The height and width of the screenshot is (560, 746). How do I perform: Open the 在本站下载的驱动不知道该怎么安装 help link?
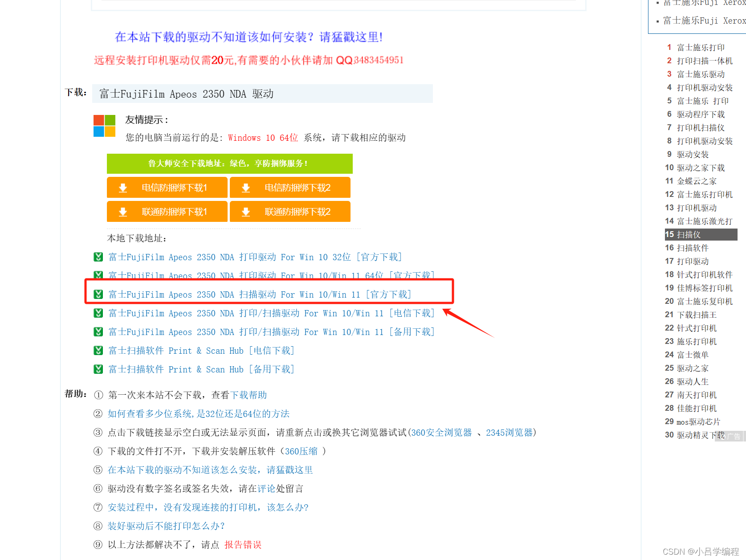(x=210, y=470)
